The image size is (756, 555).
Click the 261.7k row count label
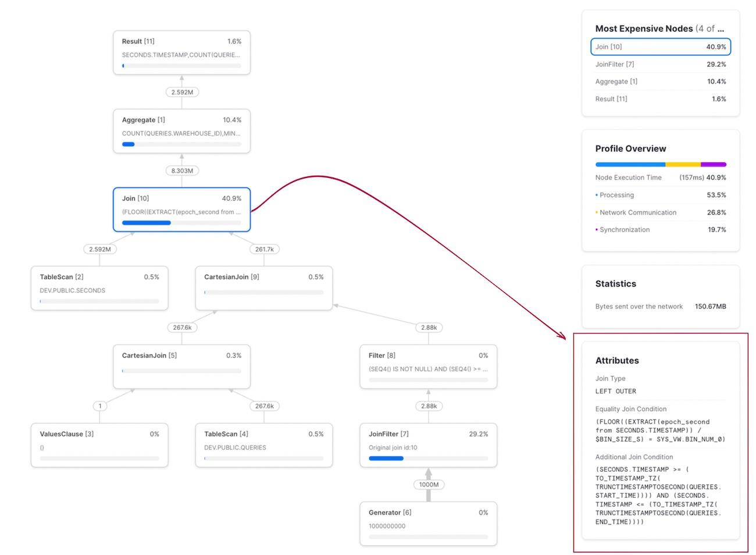pos(265,249)
